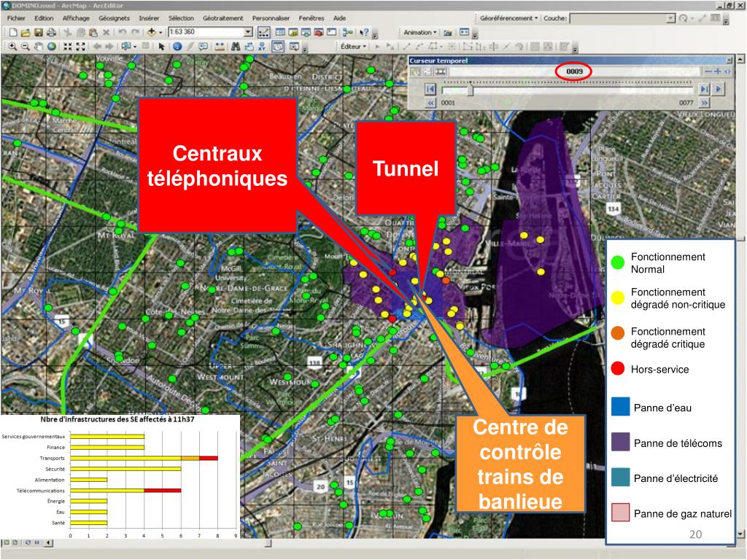
Task: Increase playback speed double-right arrows
Action: pyautogui.click(x=704, y=102)
